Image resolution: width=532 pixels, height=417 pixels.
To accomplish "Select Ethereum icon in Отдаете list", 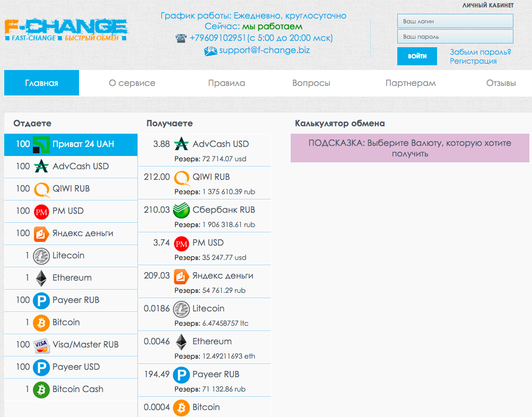I will 41,278.
